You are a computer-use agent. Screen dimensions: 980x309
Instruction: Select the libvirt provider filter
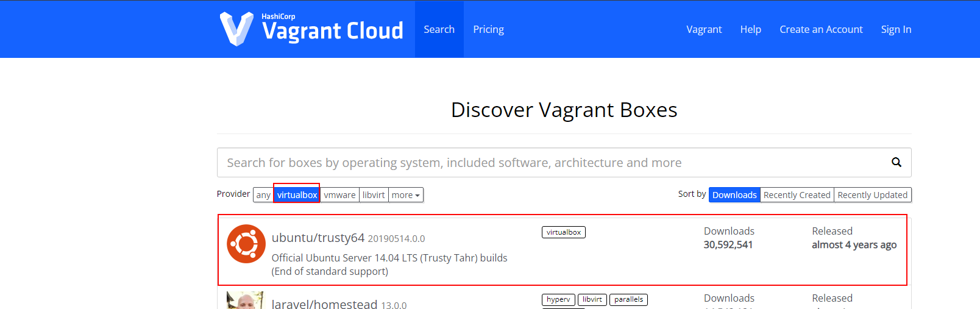point(374,195)
